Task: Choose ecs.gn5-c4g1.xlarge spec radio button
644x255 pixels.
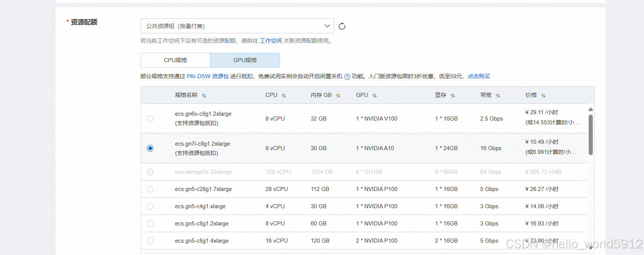Action: click(x=150, y=206)
